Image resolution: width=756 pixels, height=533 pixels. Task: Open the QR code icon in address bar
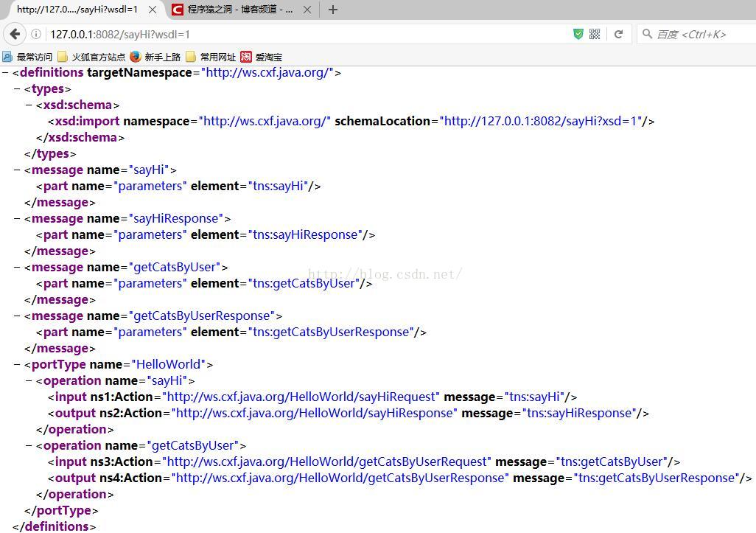pos(595,34)
